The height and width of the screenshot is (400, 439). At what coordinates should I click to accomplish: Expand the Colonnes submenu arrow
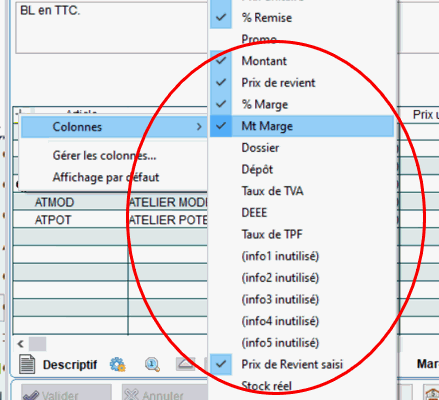pyautogui.click(x=199, y=127)
